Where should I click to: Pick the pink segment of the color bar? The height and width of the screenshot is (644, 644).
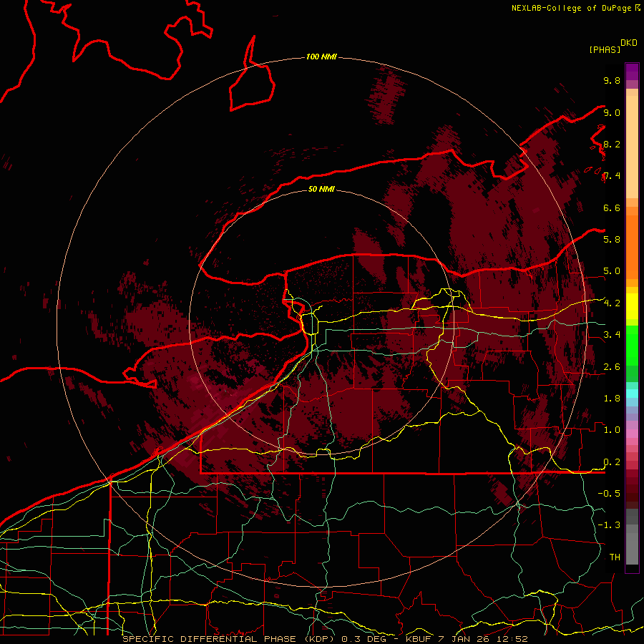coord(632,434)
